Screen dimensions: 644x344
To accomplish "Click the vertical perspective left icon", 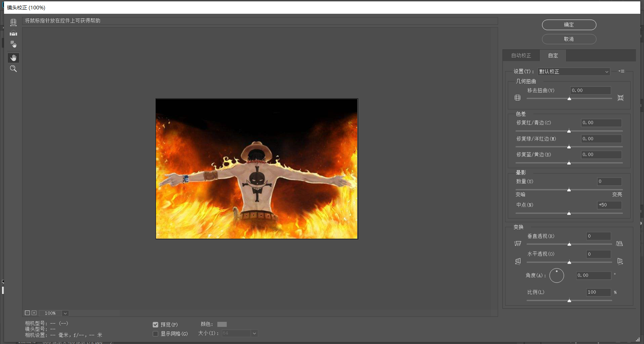I will coord(518,243).
